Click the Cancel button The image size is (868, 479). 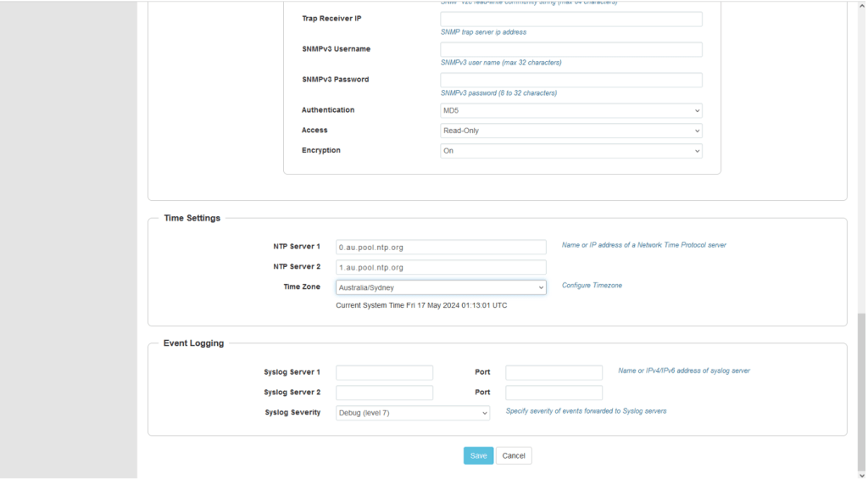coord(514,455)
